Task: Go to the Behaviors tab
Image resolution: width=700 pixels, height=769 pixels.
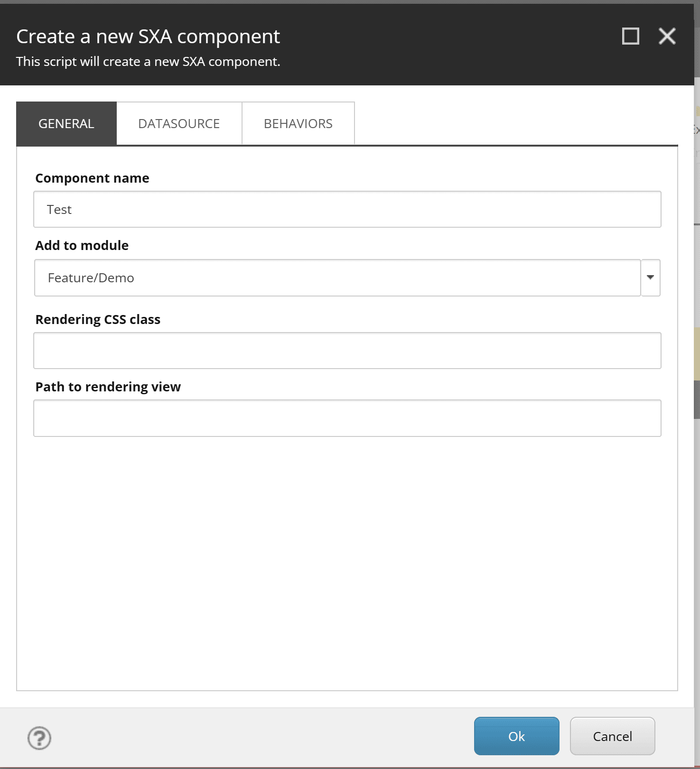Action: click(x=298, y=124)
